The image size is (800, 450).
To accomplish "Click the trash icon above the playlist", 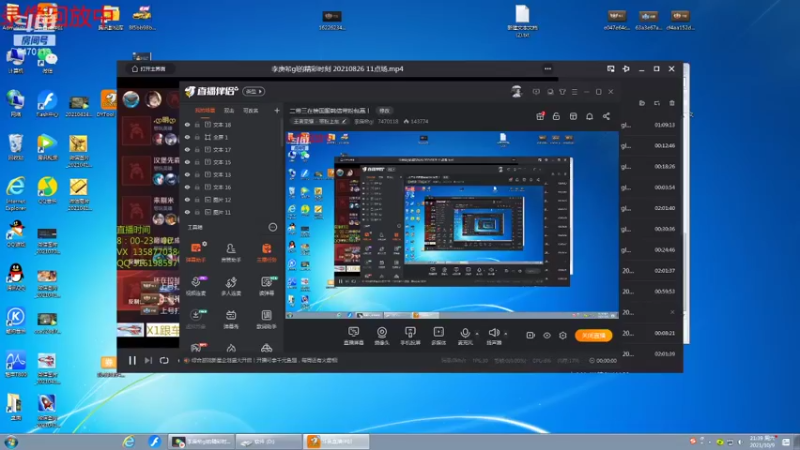I will pyautogui.click(x=672, y=103).
